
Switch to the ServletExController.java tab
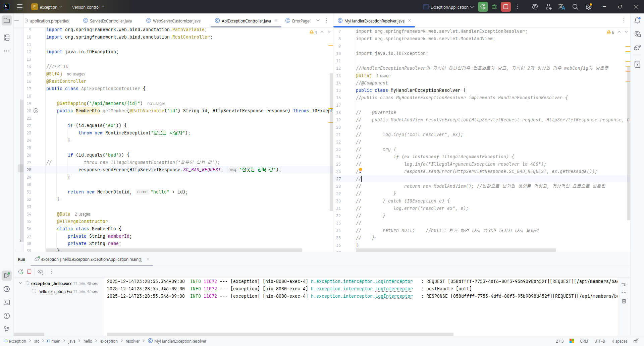click(x=110, y=21)
